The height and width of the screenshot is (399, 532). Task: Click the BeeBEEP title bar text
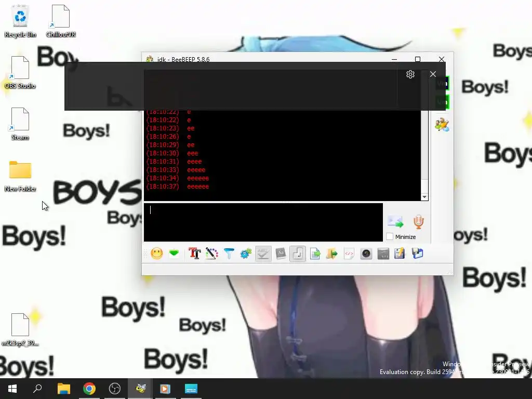[x=183, y=59]
